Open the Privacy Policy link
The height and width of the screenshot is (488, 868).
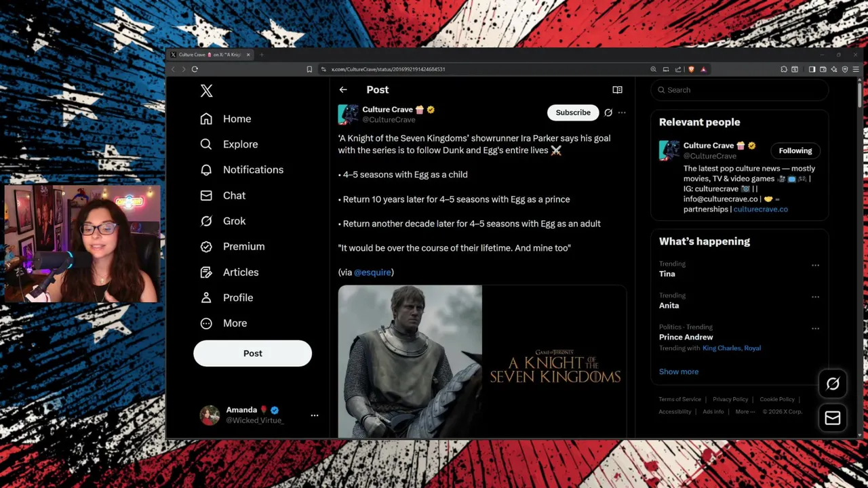730,399
